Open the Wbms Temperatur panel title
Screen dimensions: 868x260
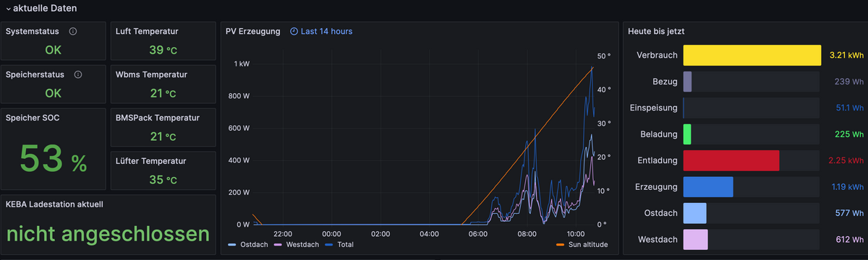coord(151,74)
